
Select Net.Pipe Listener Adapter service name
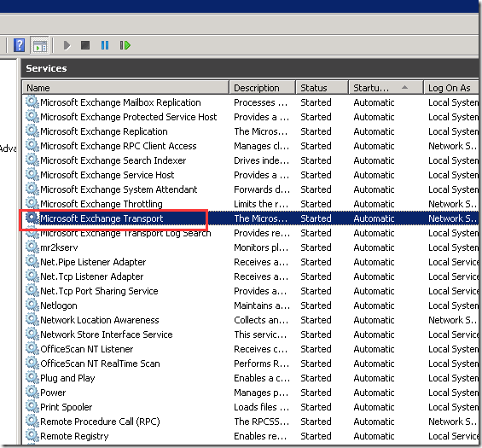pyautogui.click(x=93, y=262)
